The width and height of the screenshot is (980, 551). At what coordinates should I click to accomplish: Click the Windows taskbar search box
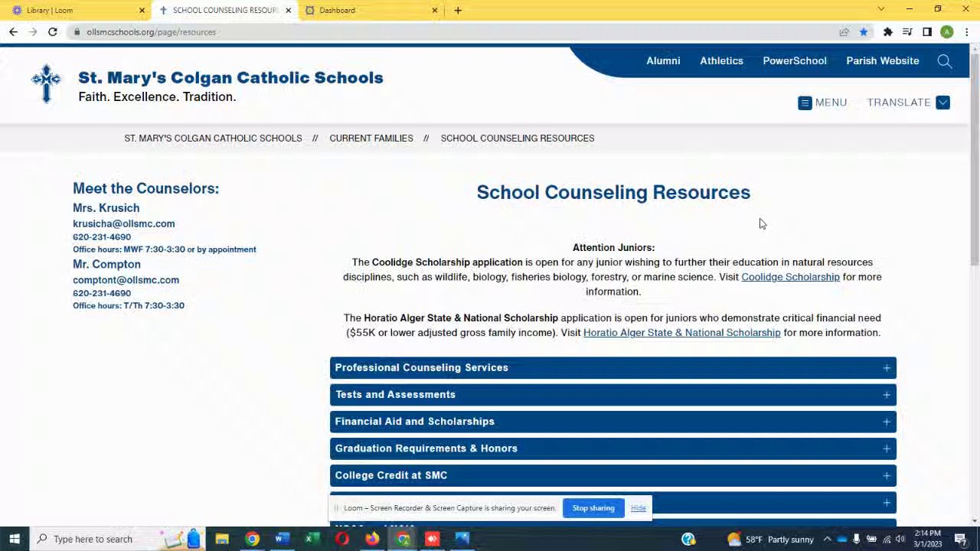tap(119, 539)
